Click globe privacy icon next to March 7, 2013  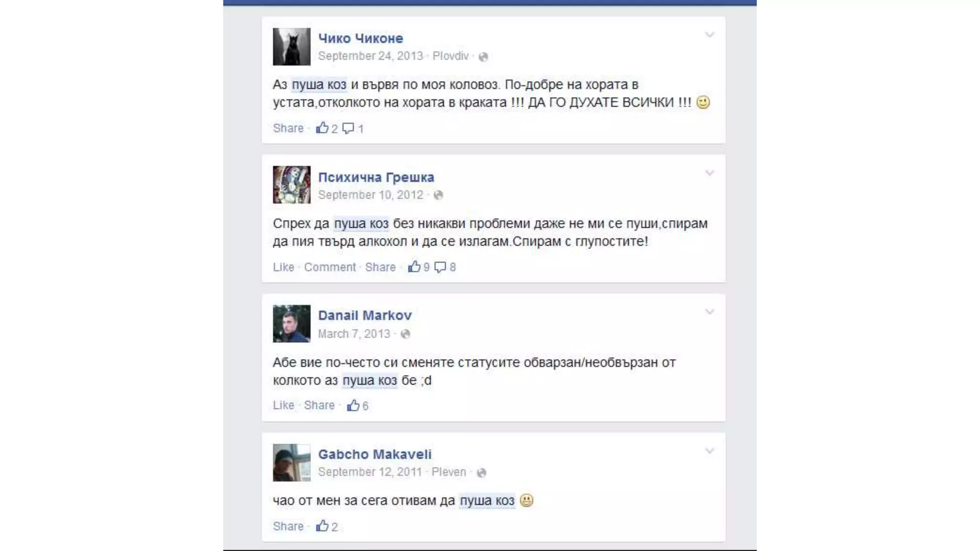[x=405, y=334]
